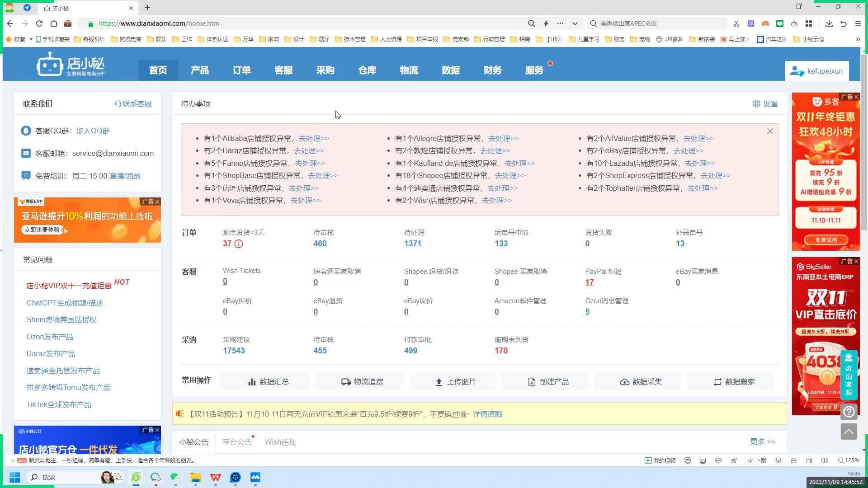Screen dimensions: 868x488
Task: Open the kefupeixun account menu
Action: [x=816, y=71]
